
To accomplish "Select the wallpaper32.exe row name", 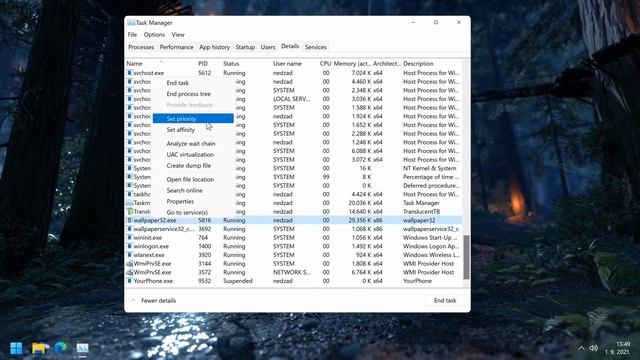I will tap(155, 220).
